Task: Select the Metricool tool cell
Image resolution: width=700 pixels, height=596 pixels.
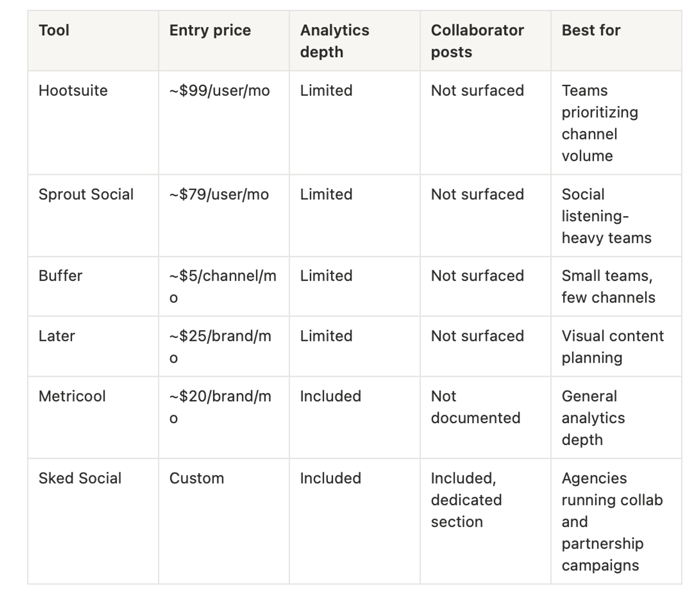Action: coord(93,418)
